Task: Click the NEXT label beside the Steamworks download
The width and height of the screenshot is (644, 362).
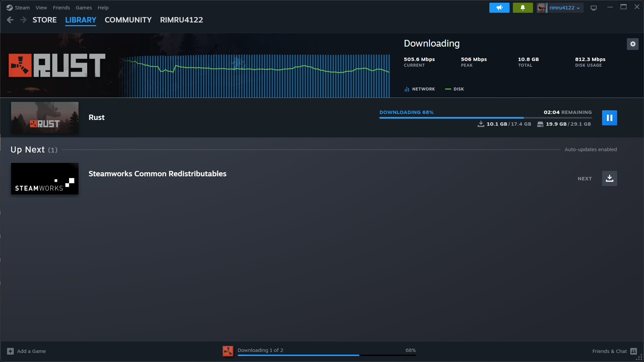Action: click(585, 179)
